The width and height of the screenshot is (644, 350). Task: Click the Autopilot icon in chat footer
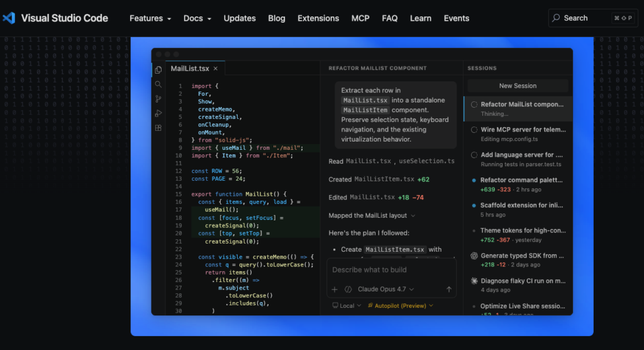pos(370,305)
